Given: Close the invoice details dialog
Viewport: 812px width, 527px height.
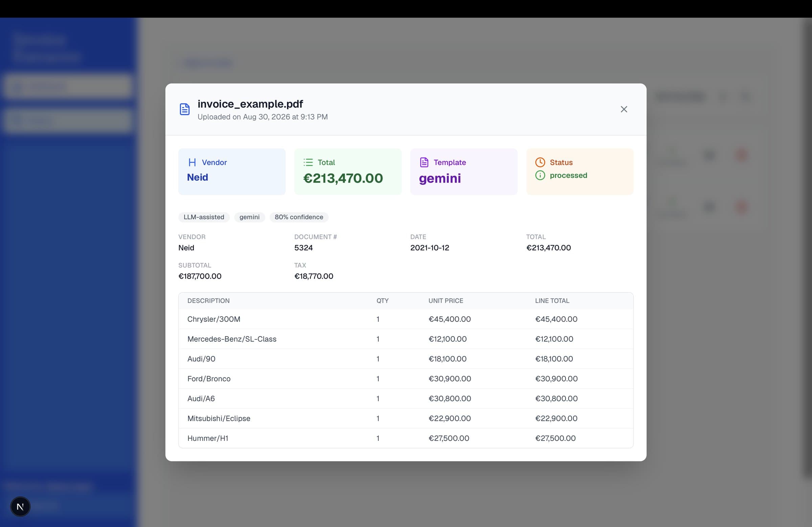Looking at the screenshot, I should pyautogui.click(x=624, y=109).
